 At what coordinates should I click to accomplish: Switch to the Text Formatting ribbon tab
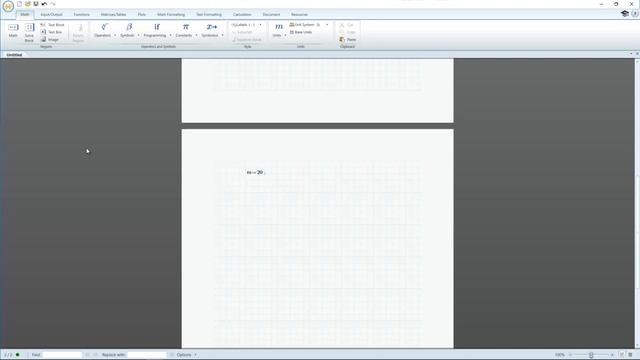click(x=209, y=14)
